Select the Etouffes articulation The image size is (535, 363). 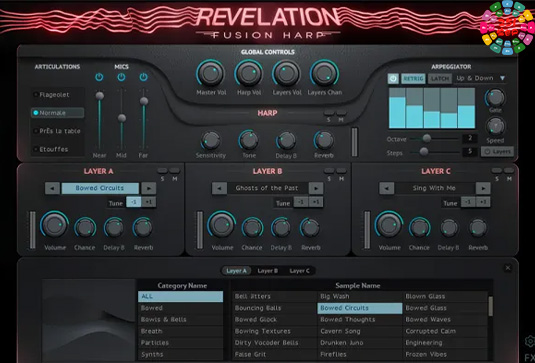58,149
